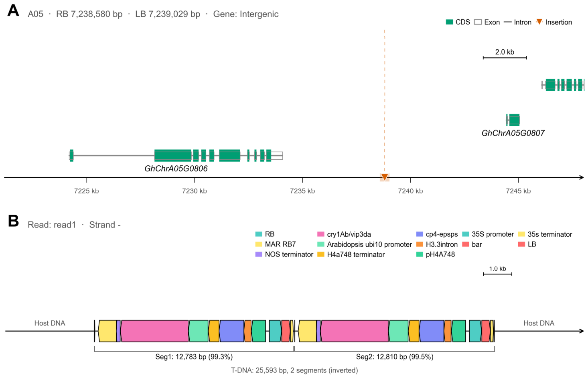Image resolution: width=588 pixels, height=378 pixels.
Task: Click the yellow MAR RB7 block in Seg1
Action: tap(107, 331)
